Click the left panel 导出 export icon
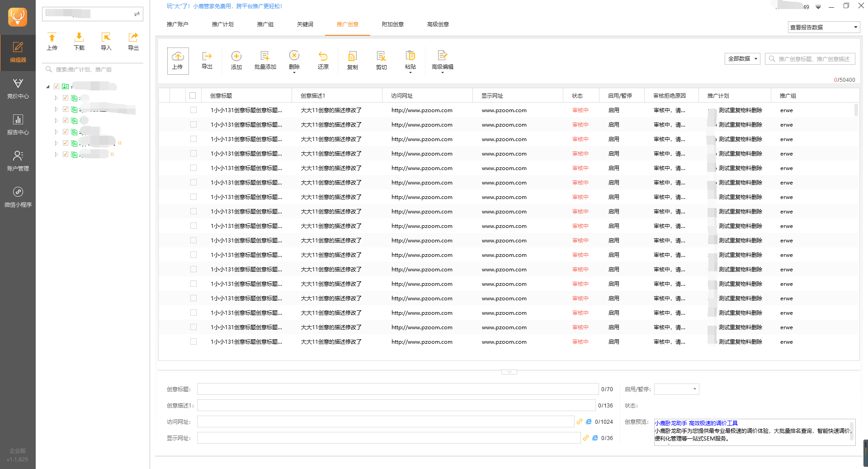 coord(133,38)
